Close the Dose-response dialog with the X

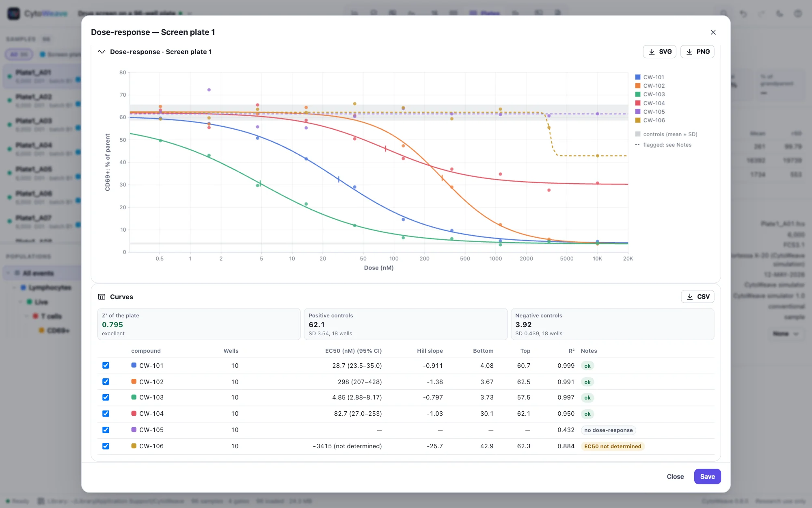point(713,32)
